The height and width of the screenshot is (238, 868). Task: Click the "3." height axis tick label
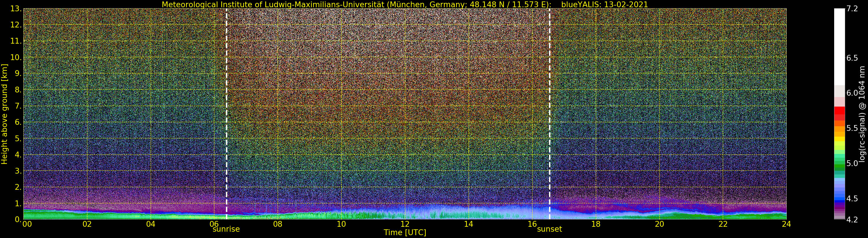pos(18,171)
